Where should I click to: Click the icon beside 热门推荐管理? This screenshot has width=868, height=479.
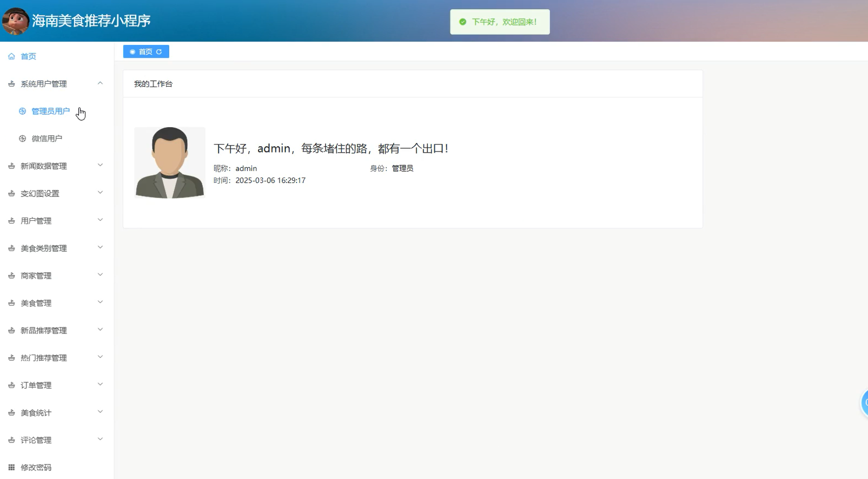pyautogui.click(x=11, y=358)
